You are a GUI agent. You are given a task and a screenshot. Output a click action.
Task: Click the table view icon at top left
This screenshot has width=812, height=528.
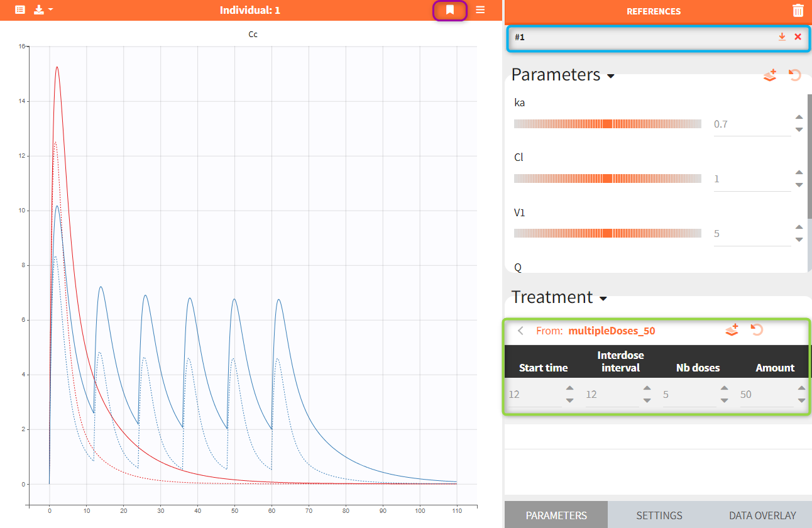[x=20, y=10]
